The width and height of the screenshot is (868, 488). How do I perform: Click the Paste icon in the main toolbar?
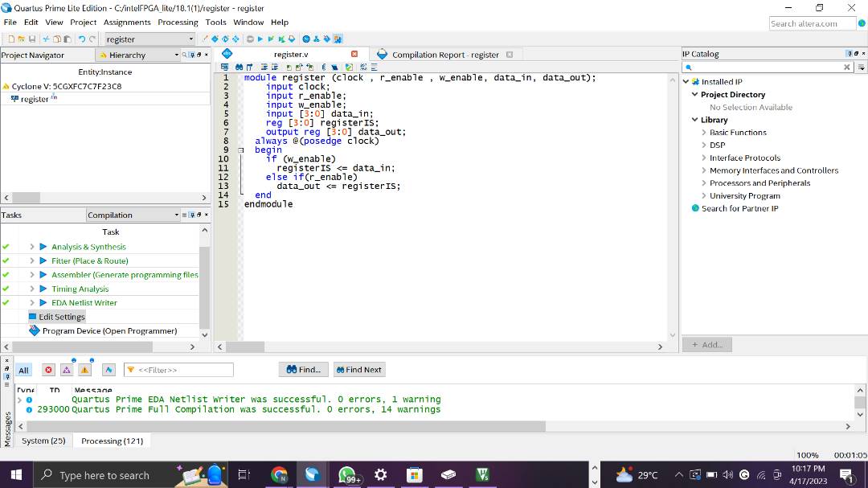tap(68, 38)
